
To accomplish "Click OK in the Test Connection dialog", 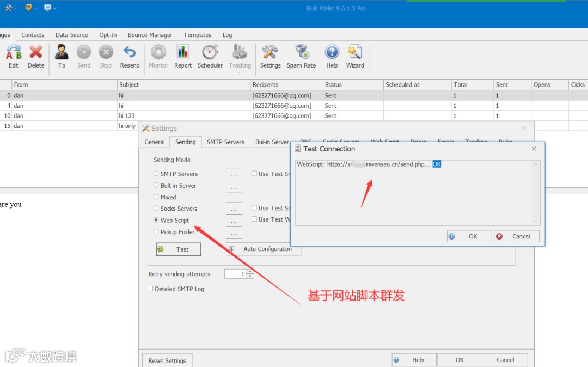I will point(469,236).
